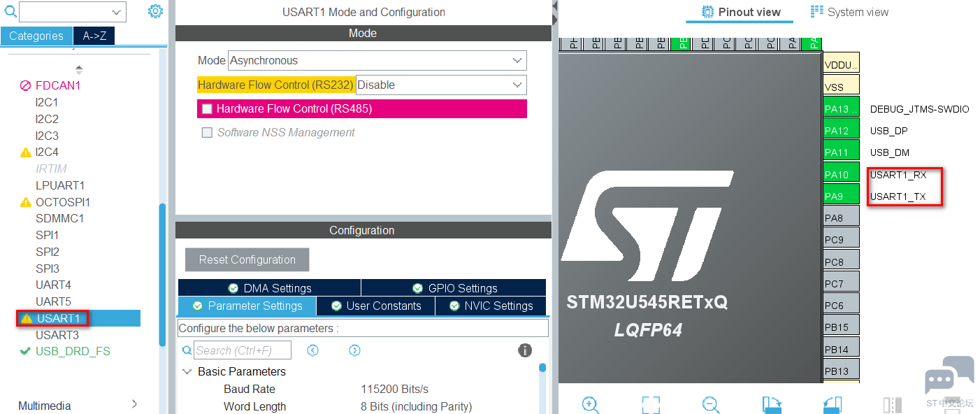Click pin PA9 on the chip
The image size is (980, 414).
841,196
